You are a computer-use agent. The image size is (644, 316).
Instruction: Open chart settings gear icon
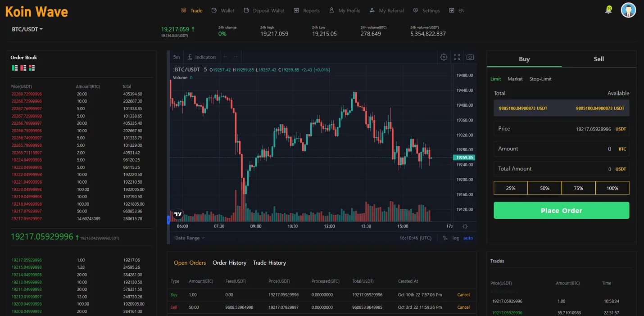tap(444, 57)
